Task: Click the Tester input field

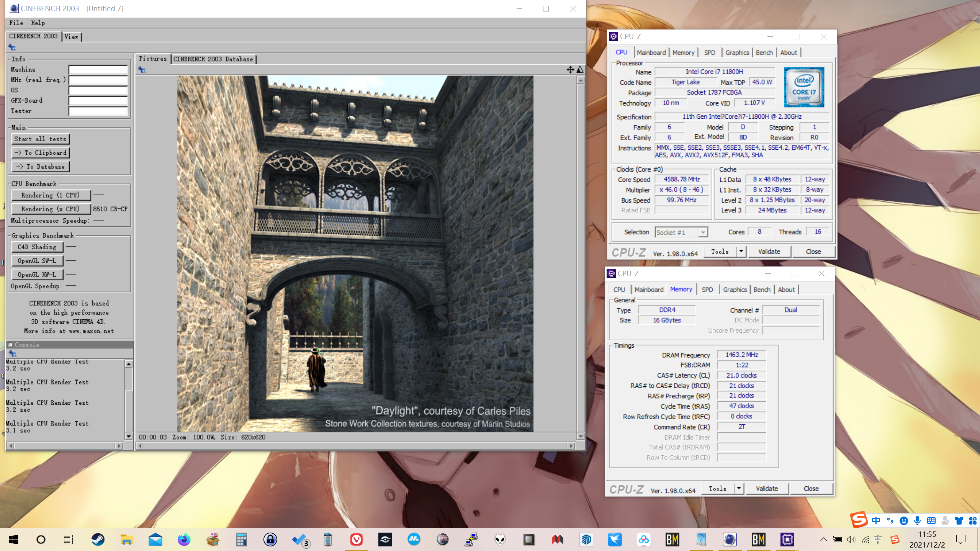Action: [x=98, y=111]
